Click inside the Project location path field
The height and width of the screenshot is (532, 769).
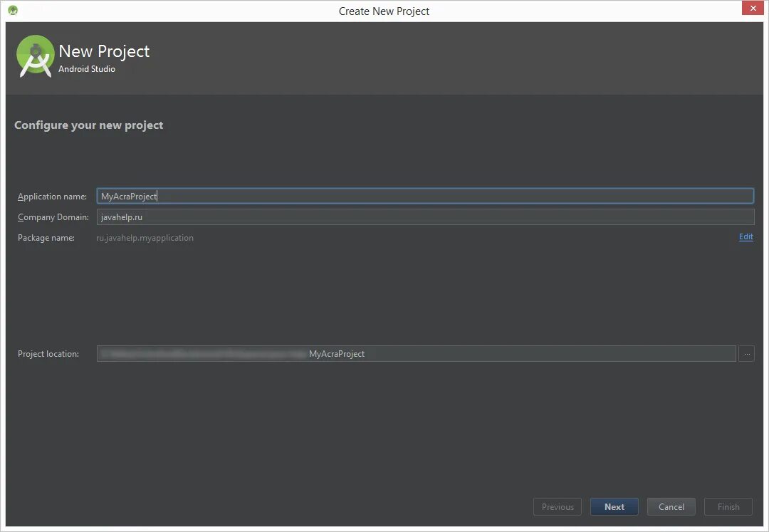coord(417,353)
